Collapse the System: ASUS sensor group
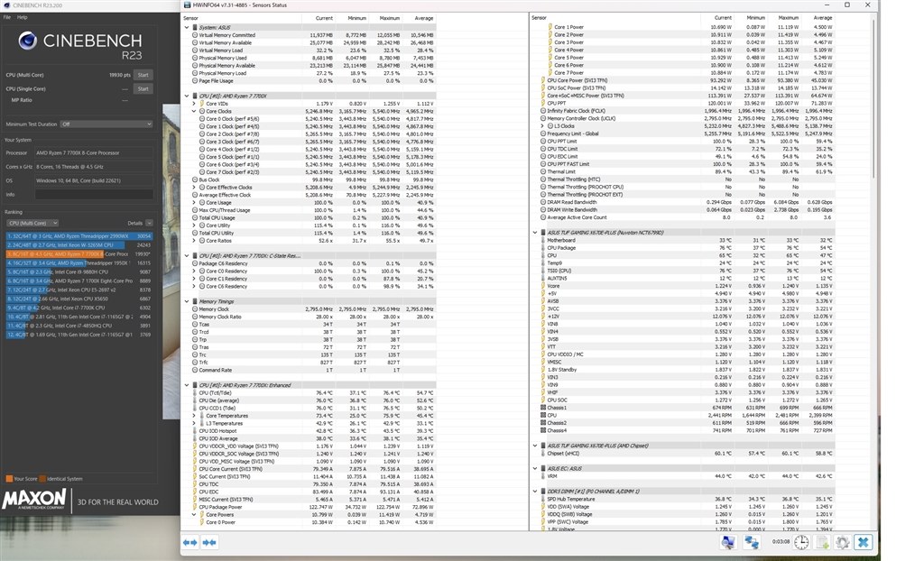924x561 pixels. click(187, 28)
